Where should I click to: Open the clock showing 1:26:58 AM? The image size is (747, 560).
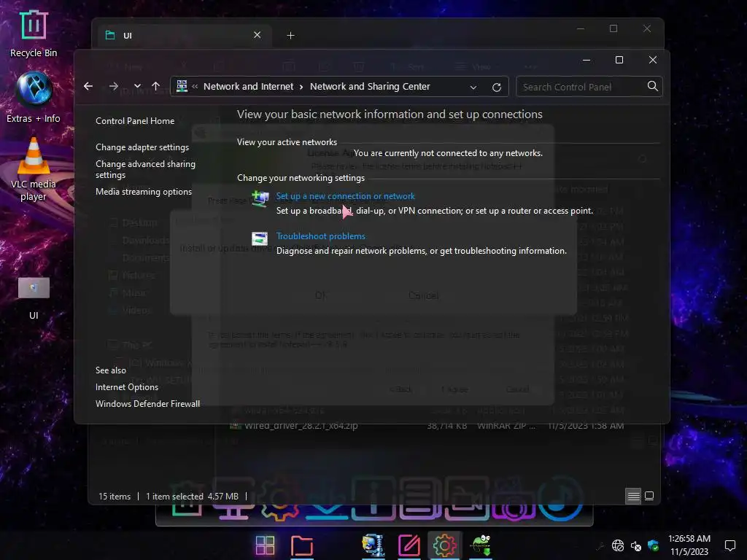click(689, 545)
